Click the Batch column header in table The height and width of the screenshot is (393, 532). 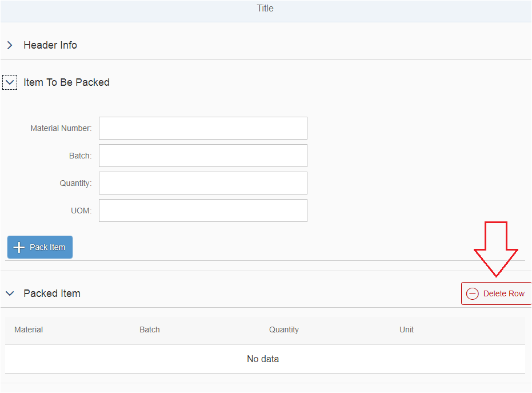[x=150, y=330]
